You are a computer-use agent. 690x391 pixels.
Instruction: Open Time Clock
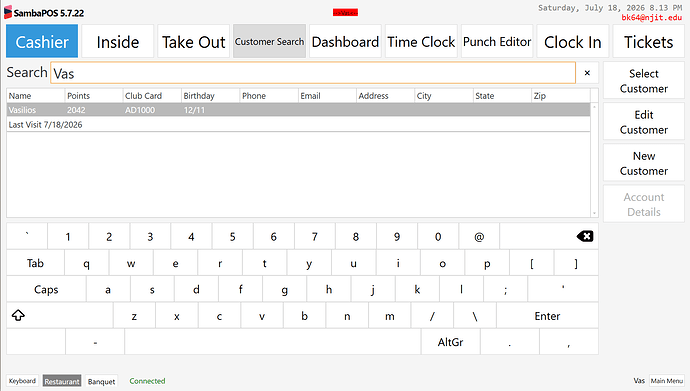click(x=421, y=41)
